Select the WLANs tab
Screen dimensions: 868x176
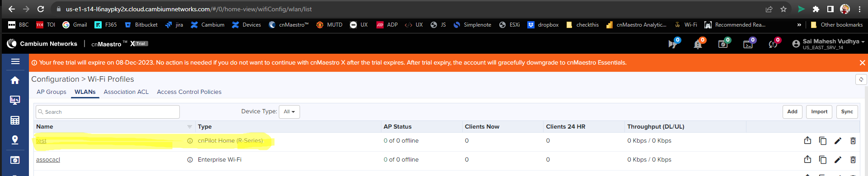(x=85, y=92)
